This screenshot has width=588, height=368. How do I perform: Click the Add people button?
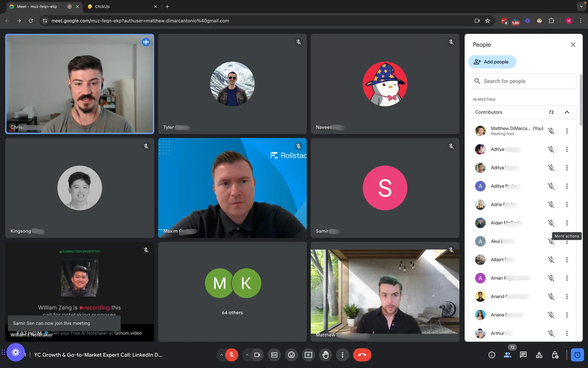click(492, 62)
